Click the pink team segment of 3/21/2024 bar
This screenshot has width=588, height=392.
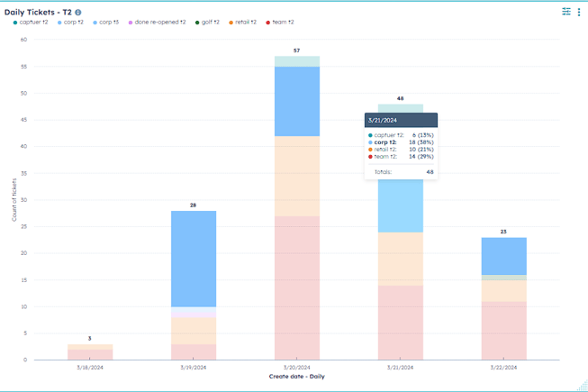400,323
